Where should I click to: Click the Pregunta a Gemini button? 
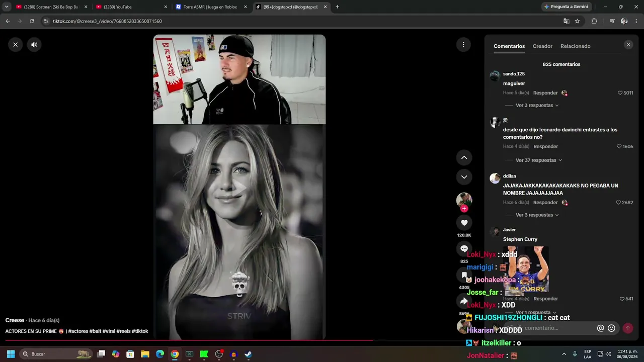pos(566,7)
